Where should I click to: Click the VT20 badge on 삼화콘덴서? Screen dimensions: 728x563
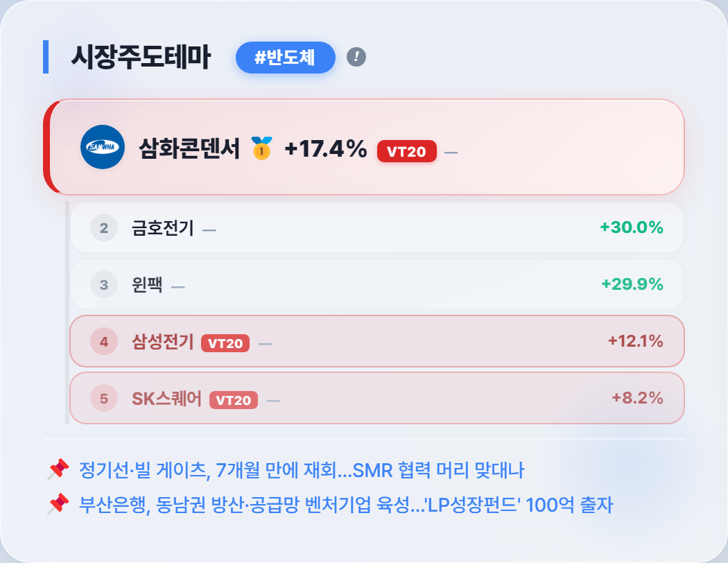click(x=407, y=151)
